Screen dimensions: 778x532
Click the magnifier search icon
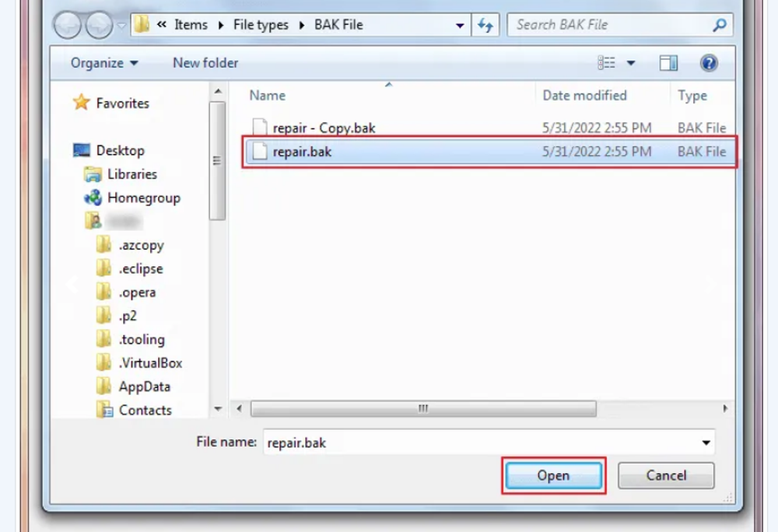coord(720,25)
